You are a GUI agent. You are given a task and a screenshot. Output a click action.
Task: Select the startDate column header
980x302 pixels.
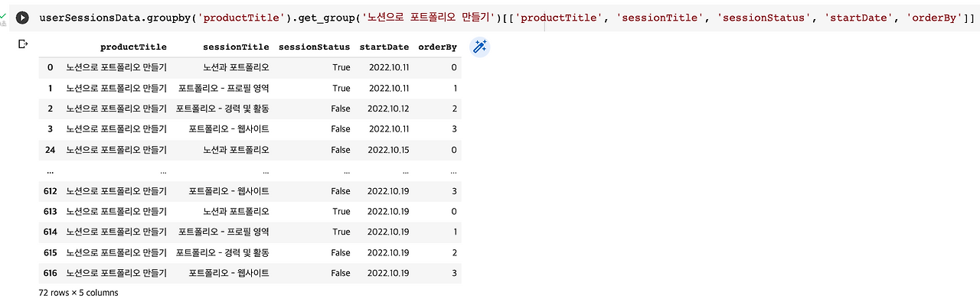click(384, 47)
